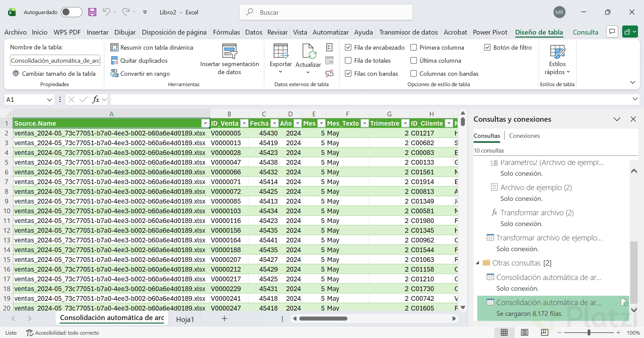Uncheck the Botón de filtro checkbox
This screenshot has width=644, height=338.
pyautogui.click(x=487, y=48)
